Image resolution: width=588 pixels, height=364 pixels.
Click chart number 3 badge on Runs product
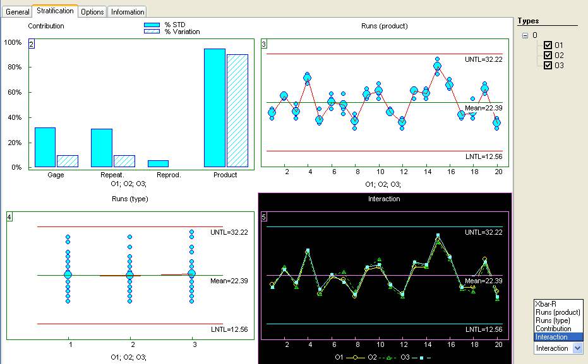click(264, 44)
